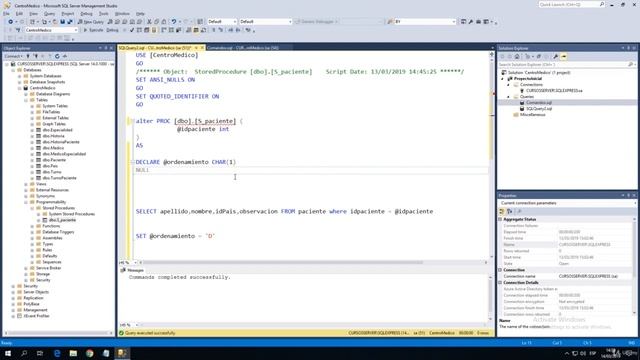Expand the System Databases node
Viewport: 640px width, 360px height.
coord(19,76)
